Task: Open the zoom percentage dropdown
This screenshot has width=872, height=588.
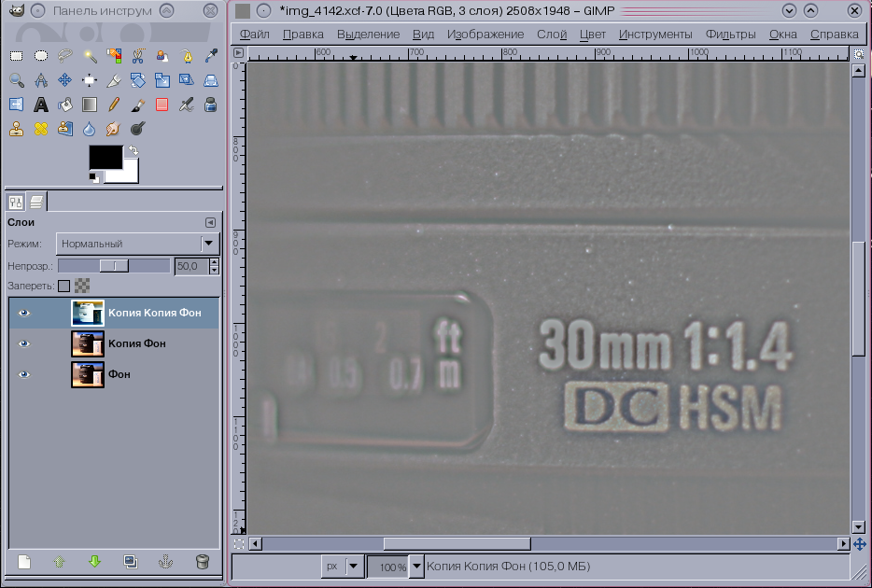Action: coord(416,567)
